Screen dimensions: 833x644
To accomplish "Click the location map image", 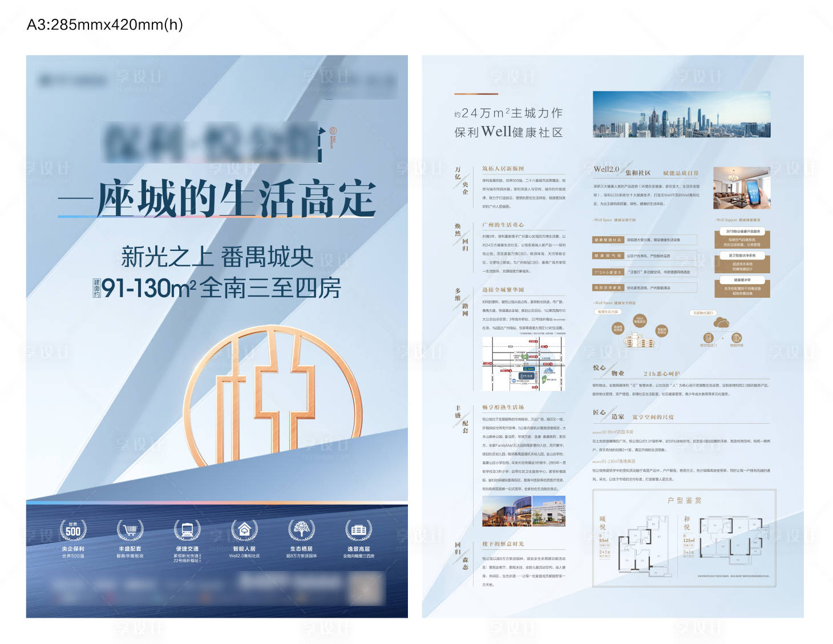I will pyautogui.click(x=524, y=364).
